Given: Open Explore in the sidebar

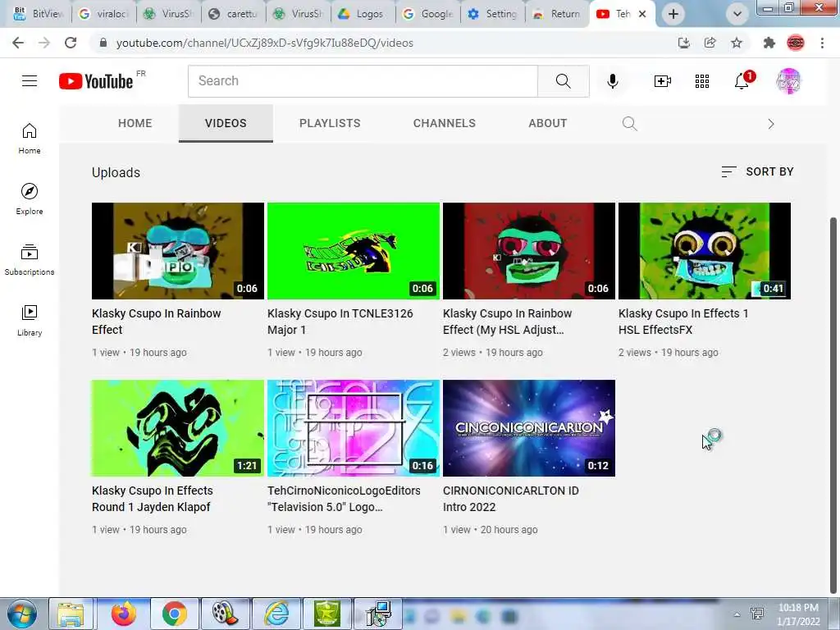Looking at the screenshot, I should point(30,199).
